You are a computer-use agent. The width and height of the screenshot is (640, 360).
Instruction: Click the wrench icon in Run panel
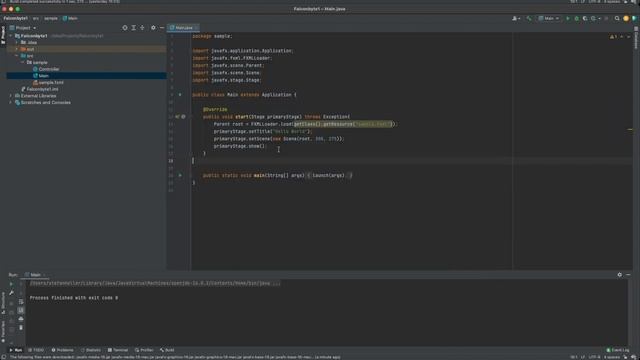pyautogui.click(x=11, y=293)
